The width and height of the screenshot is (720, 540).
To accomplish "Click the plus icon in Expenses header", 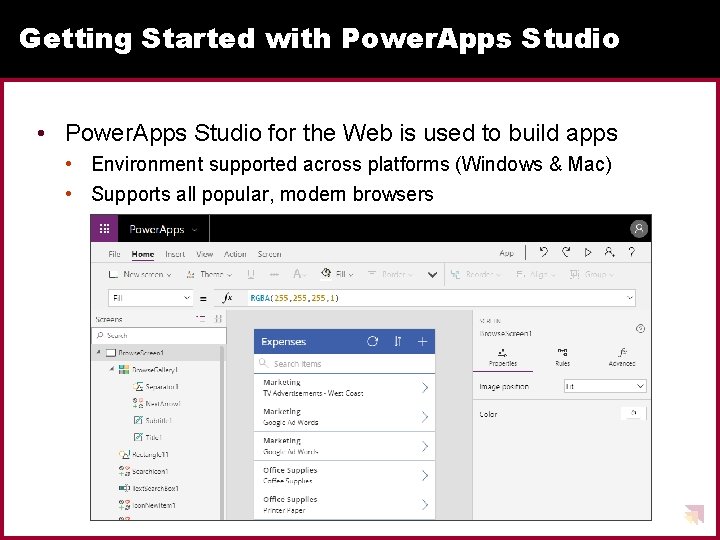I will 422,341.
